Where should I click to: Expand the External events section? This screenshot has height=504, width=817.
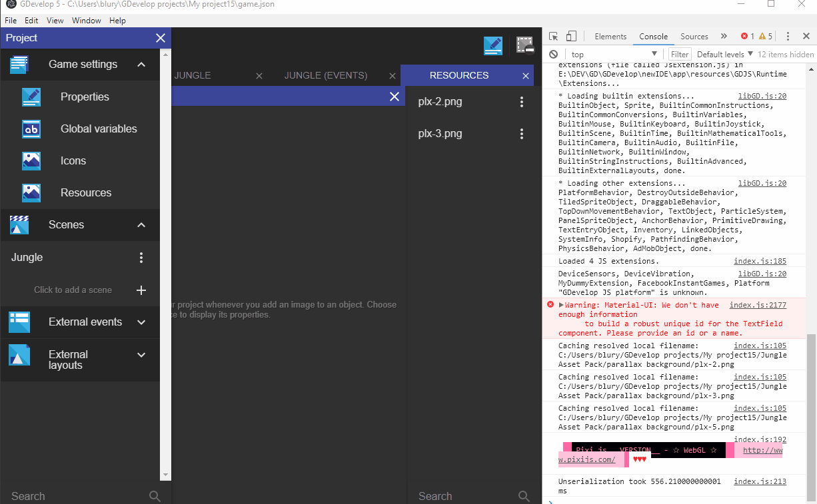(x=141, y=322)
